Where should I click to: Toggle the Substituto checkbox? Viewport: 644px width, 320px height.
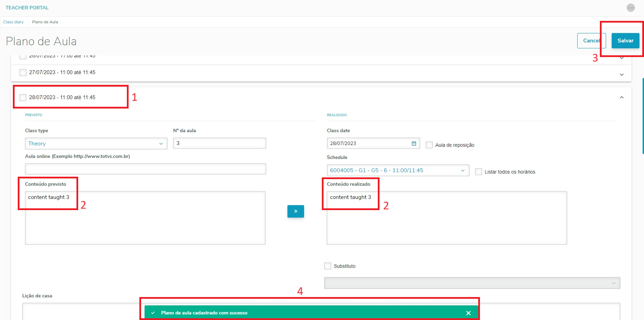(x=328, y=266)
